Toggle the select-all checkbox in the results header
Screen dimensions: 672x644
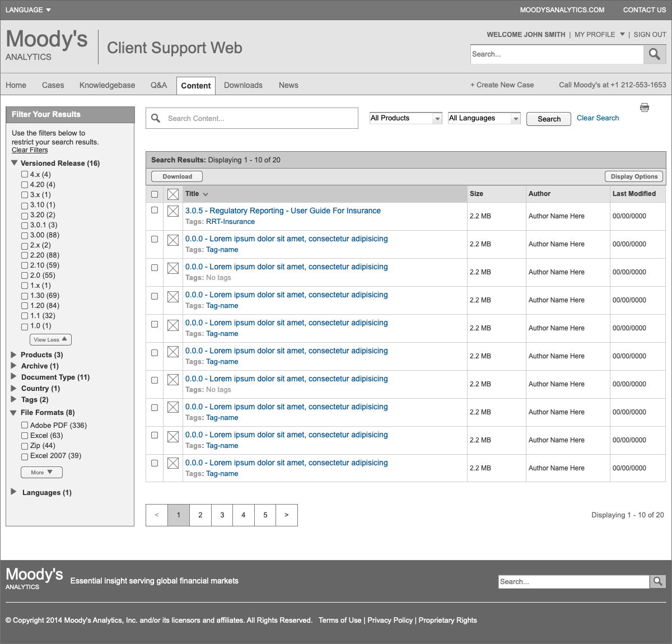pyautogui.click(x=155, y=194)
